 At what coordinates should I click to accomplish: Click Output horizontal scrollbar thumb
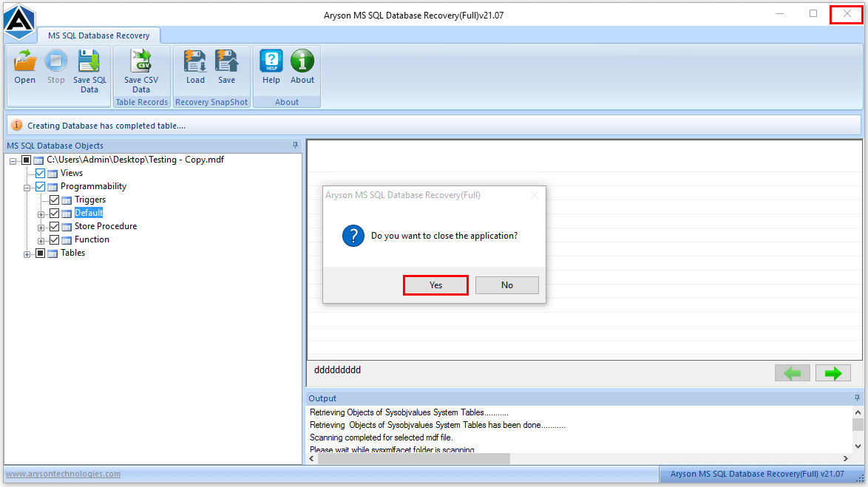pos(414,458)
